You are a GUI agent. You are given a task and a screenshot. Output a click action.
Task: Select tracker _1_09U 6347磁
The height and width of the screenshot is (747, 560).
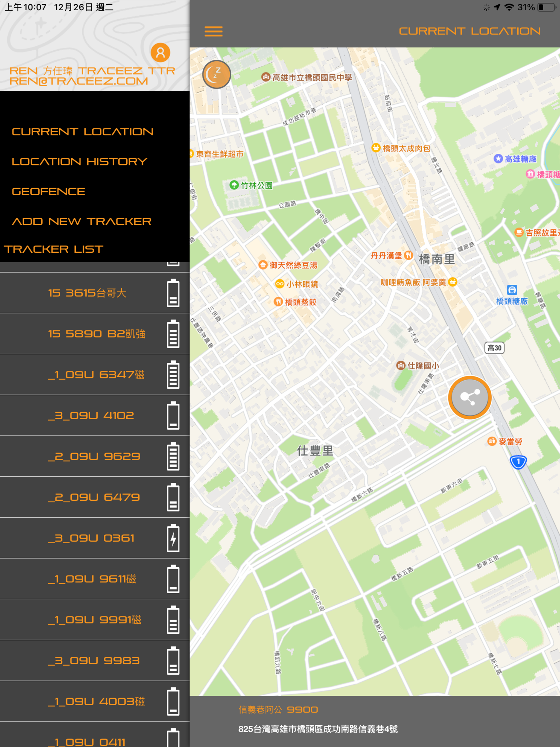(x=95, y=375)
